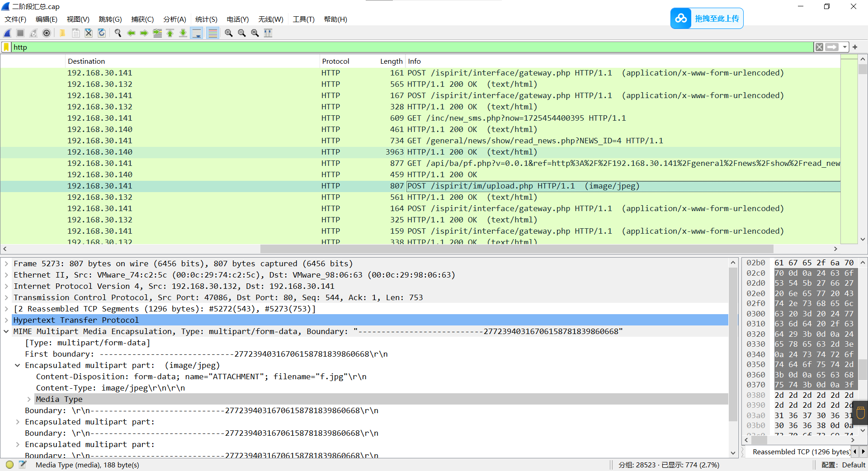
Task: Open the 工具(T) menu
Action: pyautogui.click(x=303, y=19)
